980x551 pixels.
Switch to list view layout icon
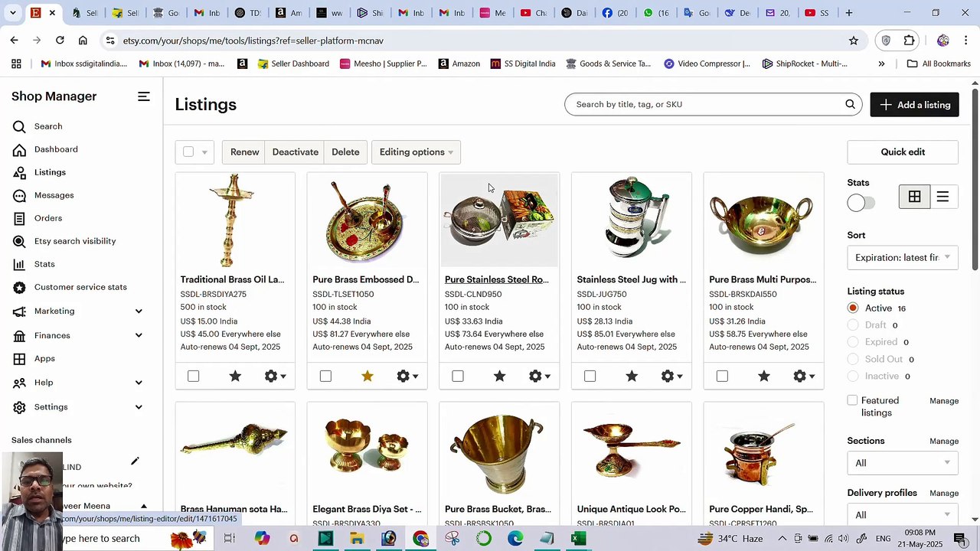[x=942, y=197]
